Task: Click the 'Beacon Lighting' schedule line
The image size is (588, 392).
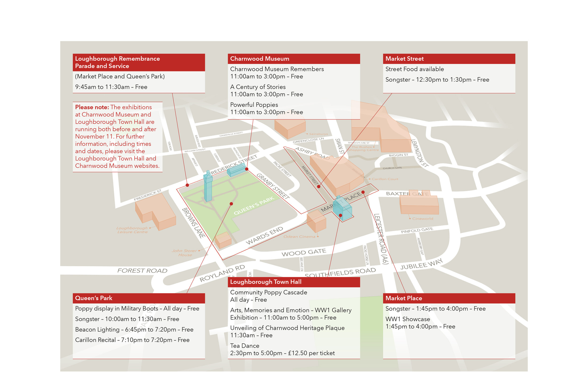Action: coord(134,329)
